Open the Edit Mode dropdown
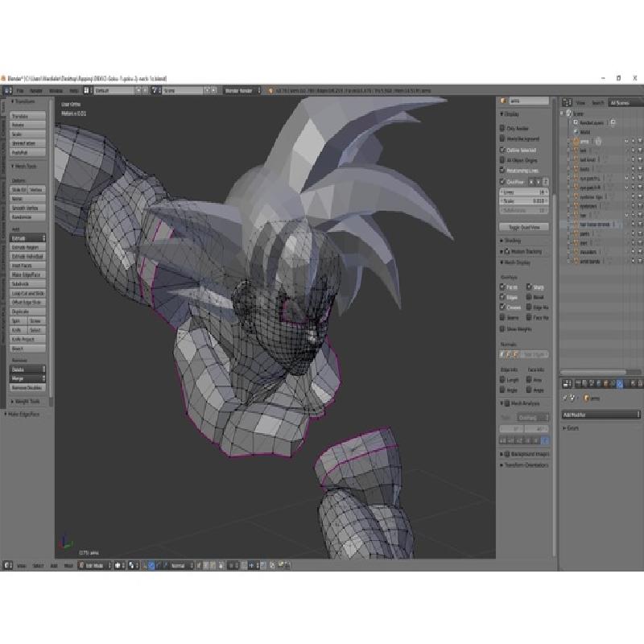The width and height of the screenshot is (644, 644). tap(95, 566)
